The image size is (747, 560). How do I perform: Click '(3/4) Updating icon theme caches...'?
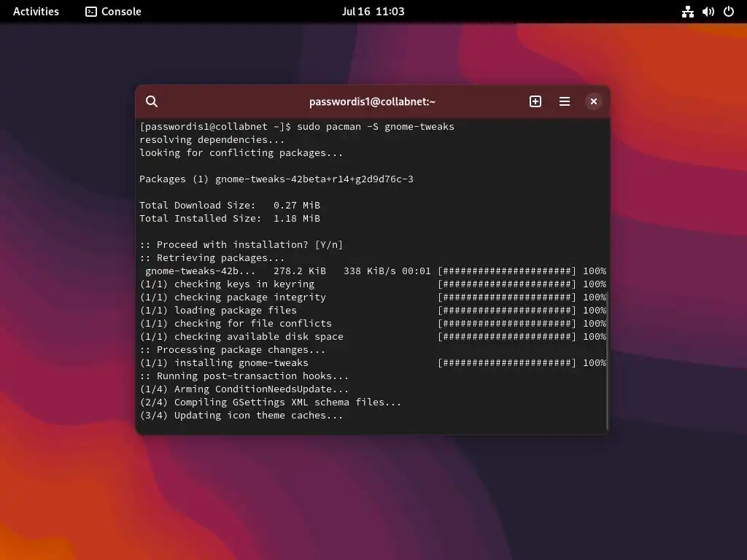pos(241,415)
